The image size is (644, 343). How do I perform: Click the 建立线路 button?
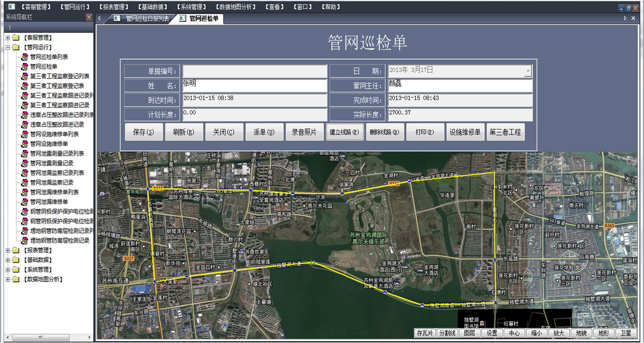coord(344,132)
